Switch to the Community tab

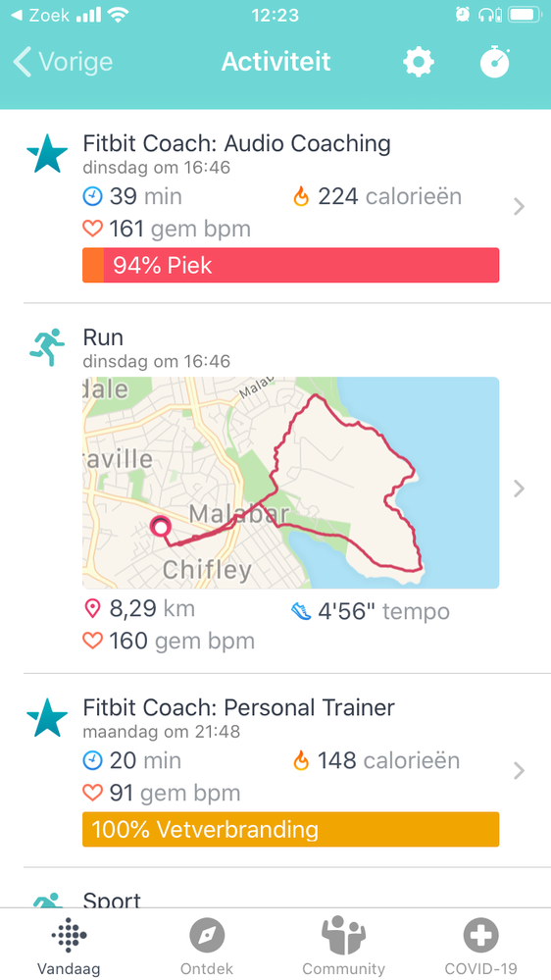[x=343, y=945]
